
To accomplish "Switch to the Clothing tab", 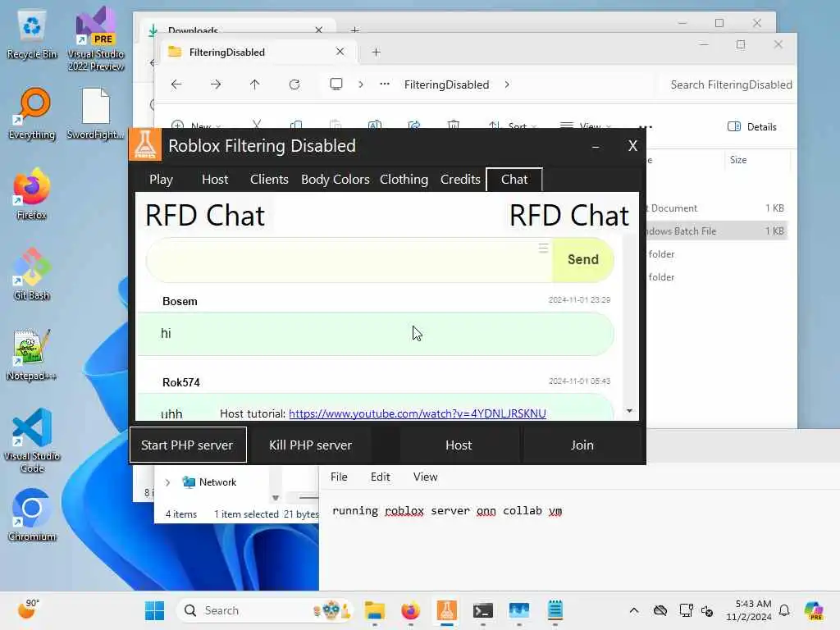I will (x=404, y=180).
